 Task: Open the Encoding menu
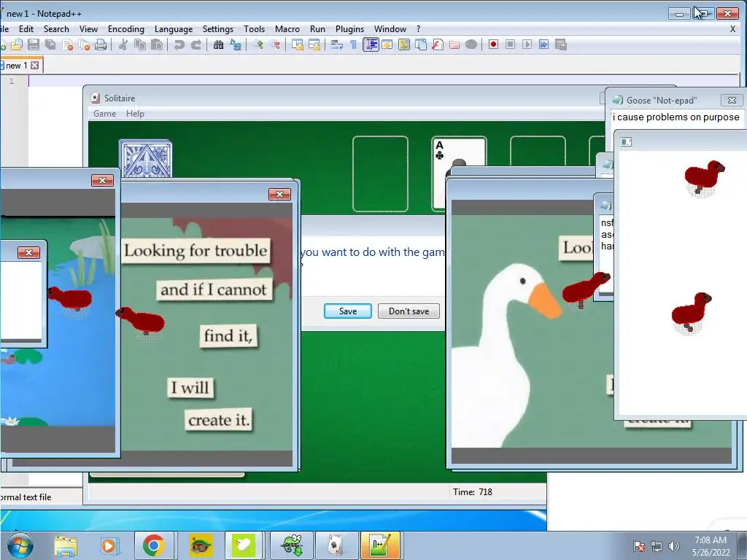tap(125, 29)
